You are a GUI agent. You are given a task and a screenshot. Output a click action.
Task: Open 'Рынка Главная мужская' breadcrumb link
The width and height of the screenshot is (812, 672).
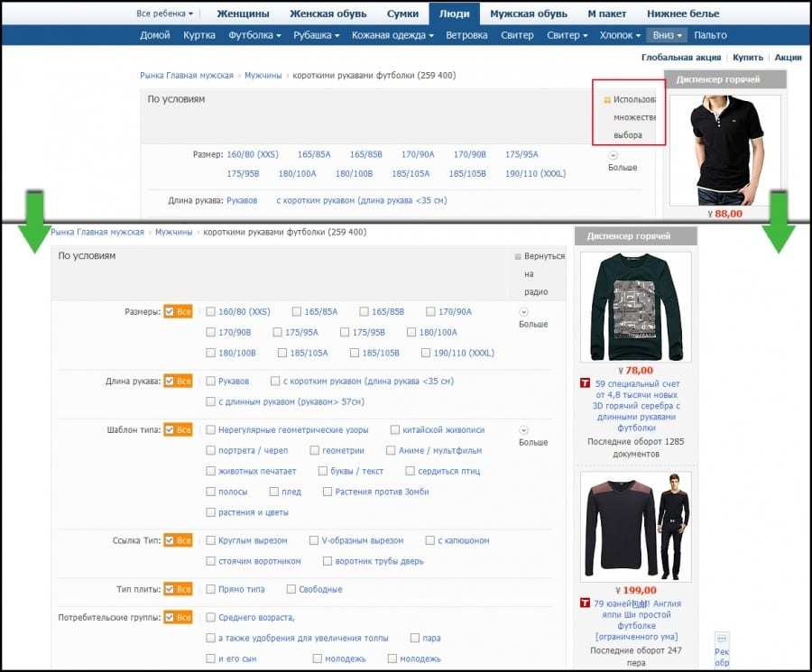[186, 76]
